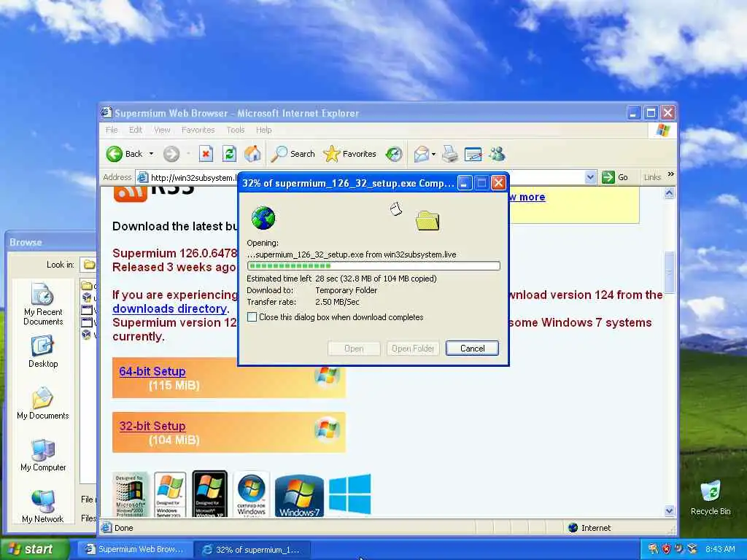Click the Forward arrow toolbar icon

pos(171,154)
